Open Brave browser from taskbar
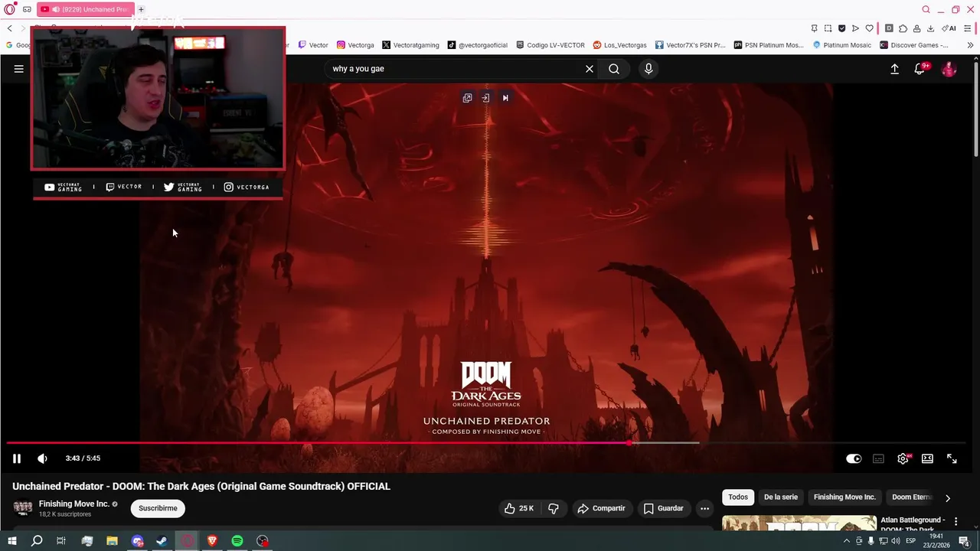980x551 pixels. pyautogui.click(x=212, y=541)
